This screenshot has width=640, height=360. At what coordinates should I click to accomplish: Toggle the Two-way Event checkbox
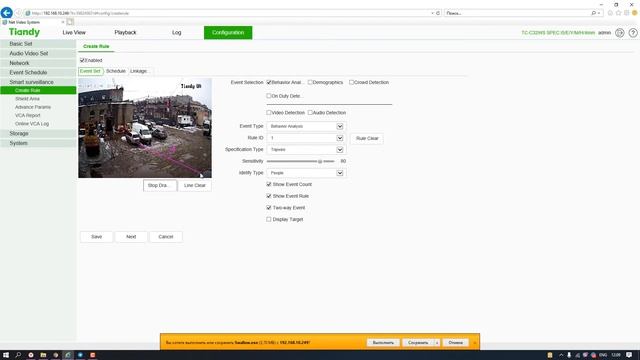(x=269, y=207)
